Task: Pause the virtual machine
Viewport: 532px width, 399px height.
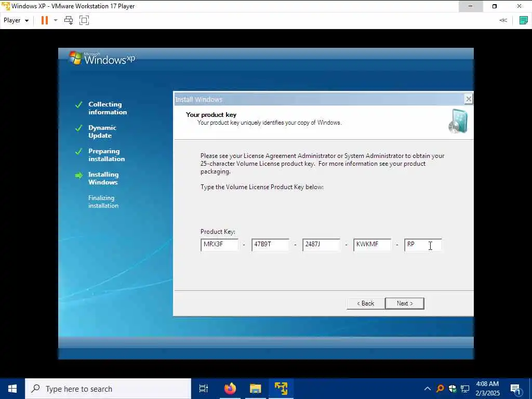Action: tap(45, 20)
